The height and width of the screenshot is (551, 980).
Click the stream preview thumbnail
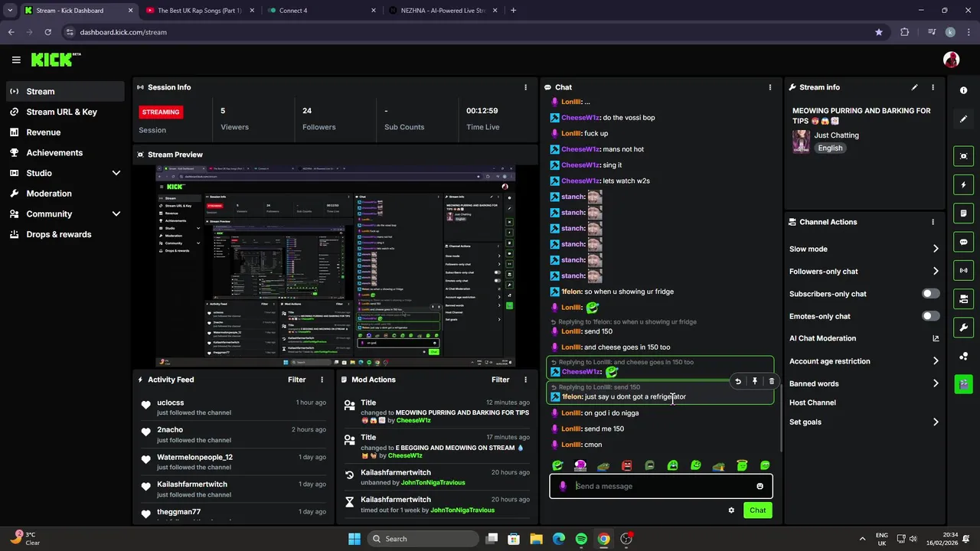(x=335, y=266)
